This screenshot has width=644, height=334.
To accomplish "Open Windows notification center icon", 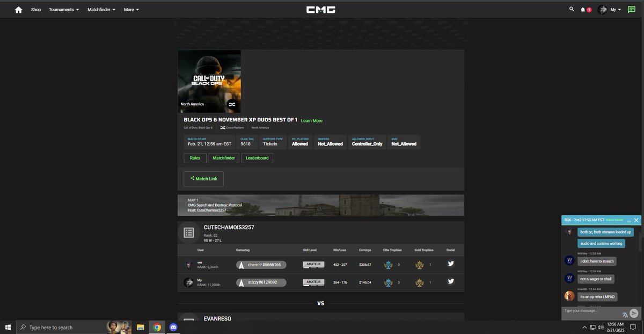I will [x=633, y=327].
